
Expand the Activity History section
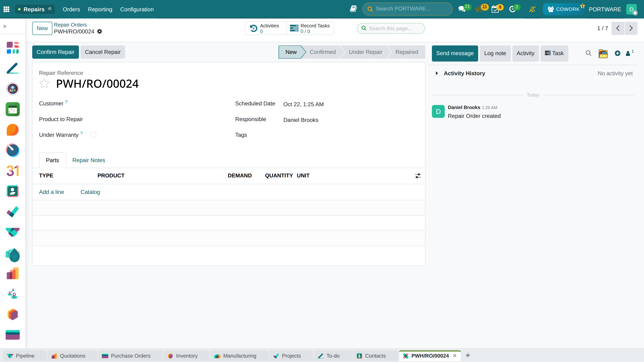click(437, 73)
